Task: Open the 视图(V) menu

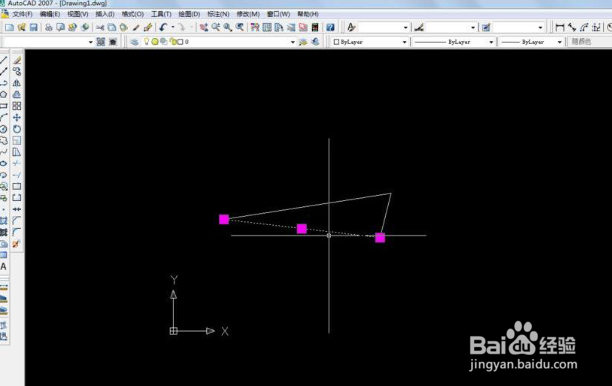Action: [78, 14]
